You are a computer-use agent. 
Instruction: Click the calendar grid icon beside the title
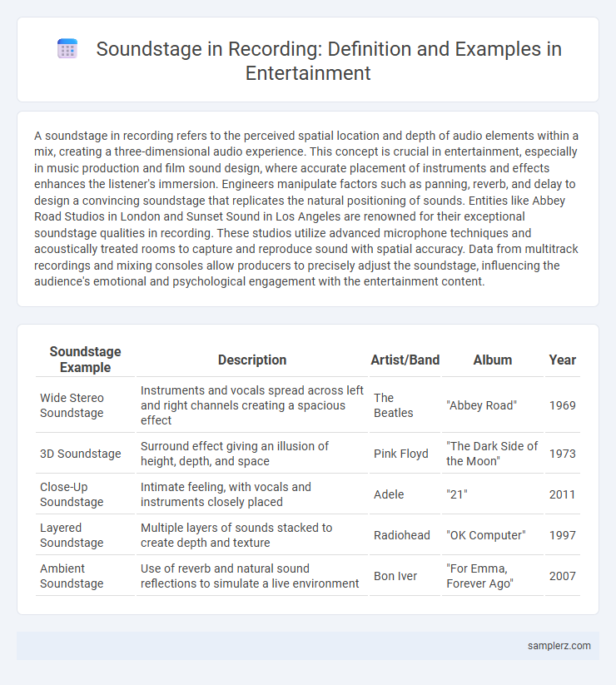click(67, 48)
